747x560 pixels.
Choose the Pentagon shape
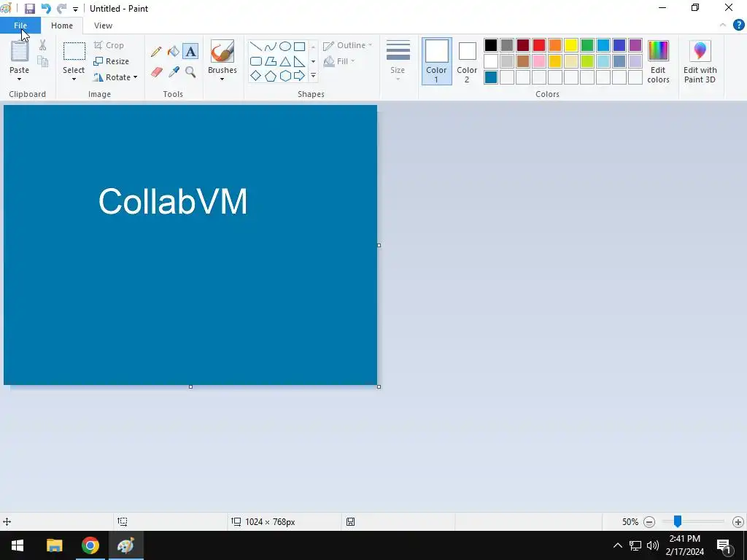(271, 76)
